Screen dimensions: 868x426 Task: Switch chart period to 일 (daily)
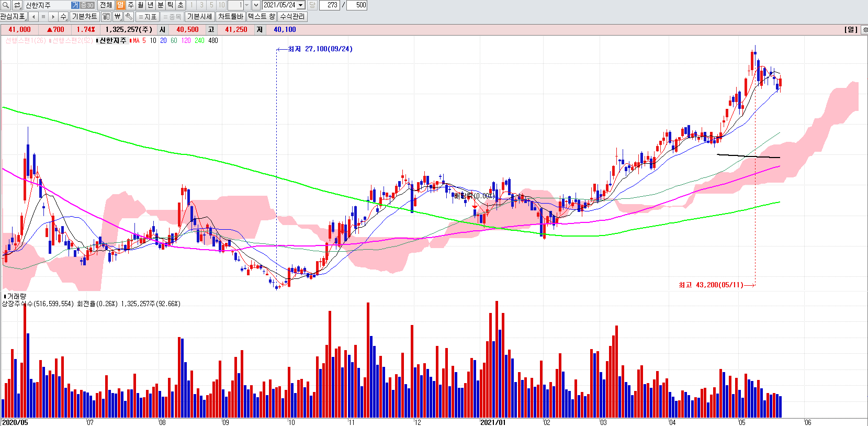point(120,5)
